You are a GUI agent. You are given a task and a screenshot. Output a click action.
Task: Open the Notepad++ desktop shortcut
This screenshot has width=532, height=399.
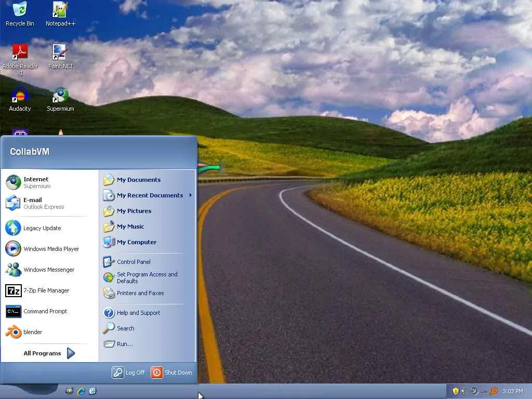click(60, 14)
